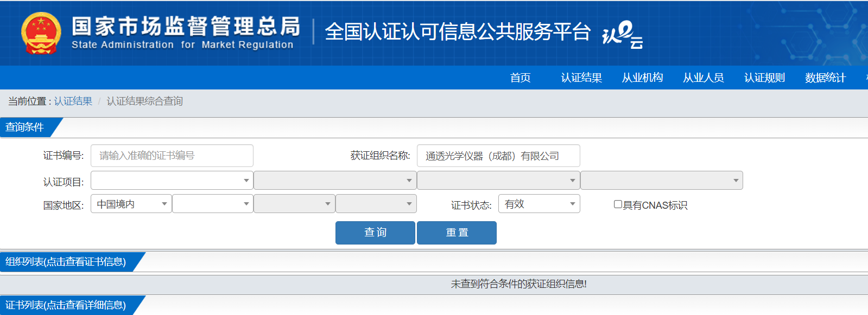868x315 pixels.
Task: Open the 认证结果 navigation menu
Action: [x=581, y=78]
